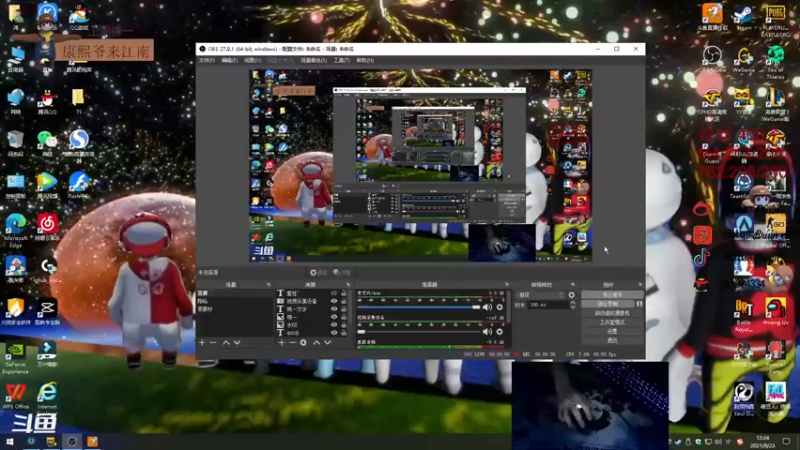The image size is (800, 450).
Task: Open the 工具(T) menu
Action: (x=341, y=60)
